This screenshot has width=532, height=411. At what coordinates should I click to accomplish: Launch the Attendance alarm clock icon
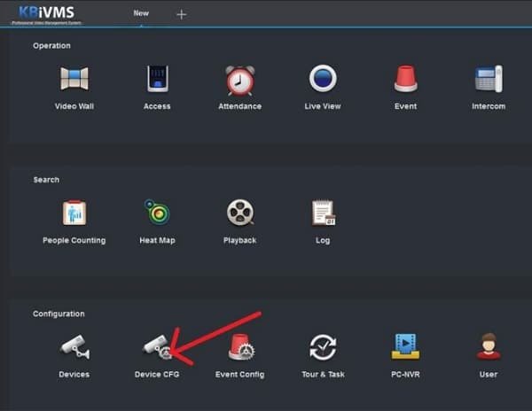click(240, 81)
